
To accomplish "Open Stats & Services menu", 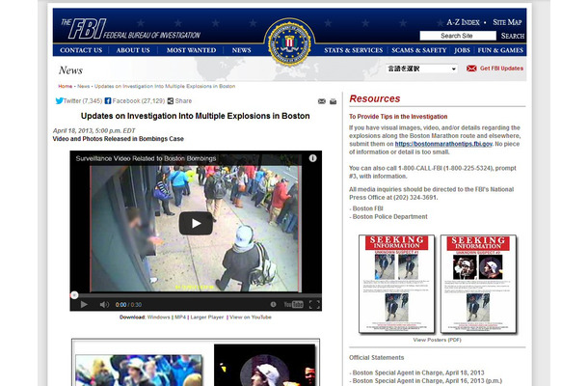I will click(353, 50).
